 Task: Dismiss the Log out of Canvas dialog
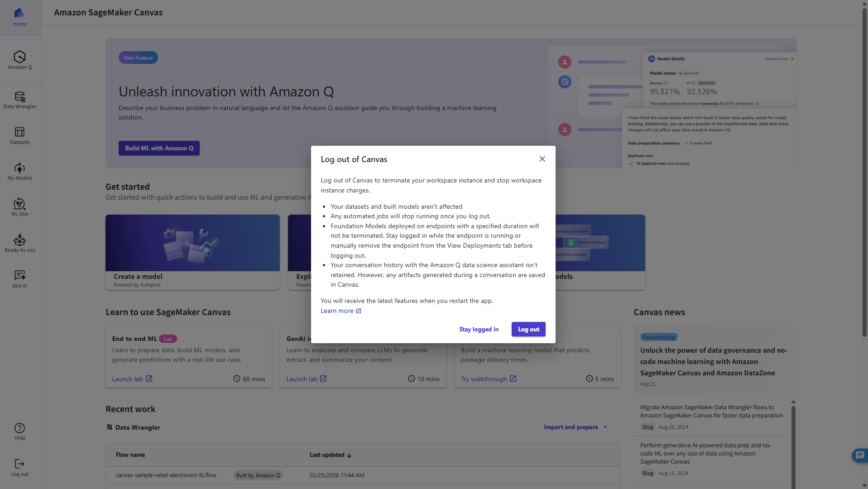click(x=542, y=159)
